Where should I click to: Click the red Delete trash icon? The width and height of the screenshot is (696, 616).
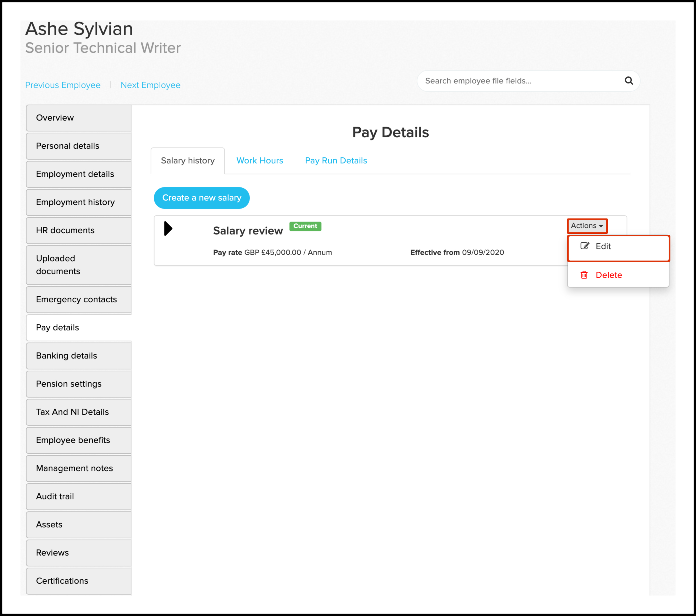(584, 275)
